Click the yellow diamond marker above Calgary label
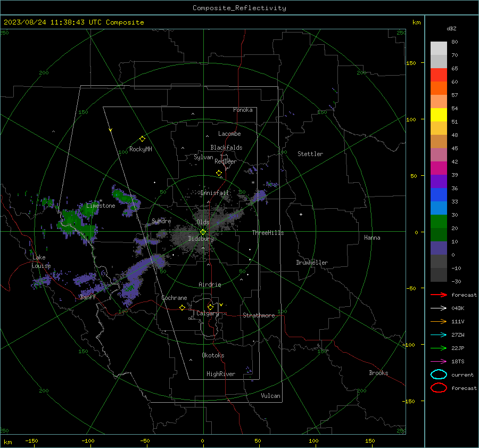The height and width of the screenshot is (448, 479). click(210, 307)
